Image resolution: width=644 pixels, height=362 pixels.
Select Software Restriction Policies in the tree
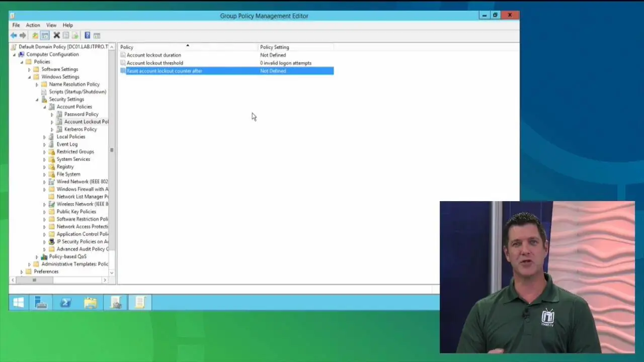(x=83, y=219)
